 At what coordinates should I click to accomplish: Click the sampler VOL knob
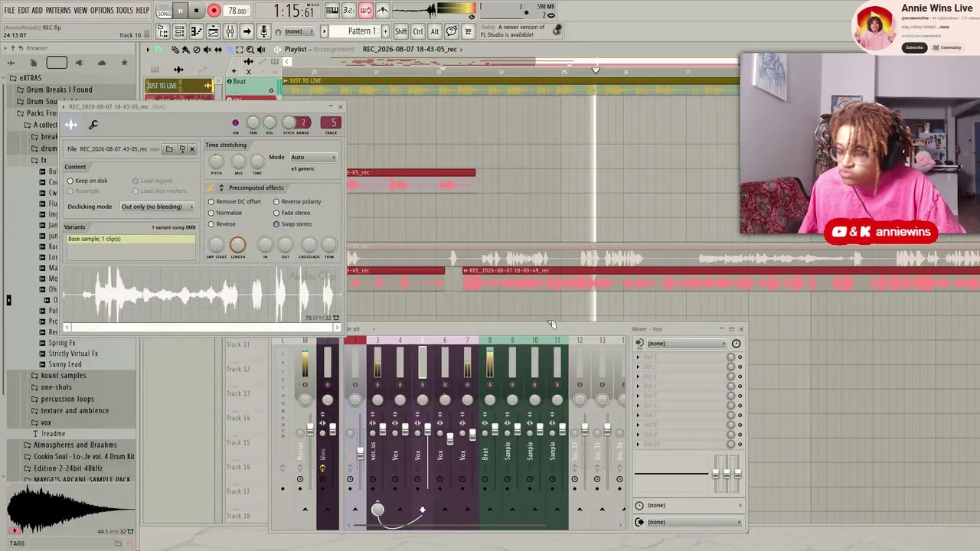coord(269,122)
